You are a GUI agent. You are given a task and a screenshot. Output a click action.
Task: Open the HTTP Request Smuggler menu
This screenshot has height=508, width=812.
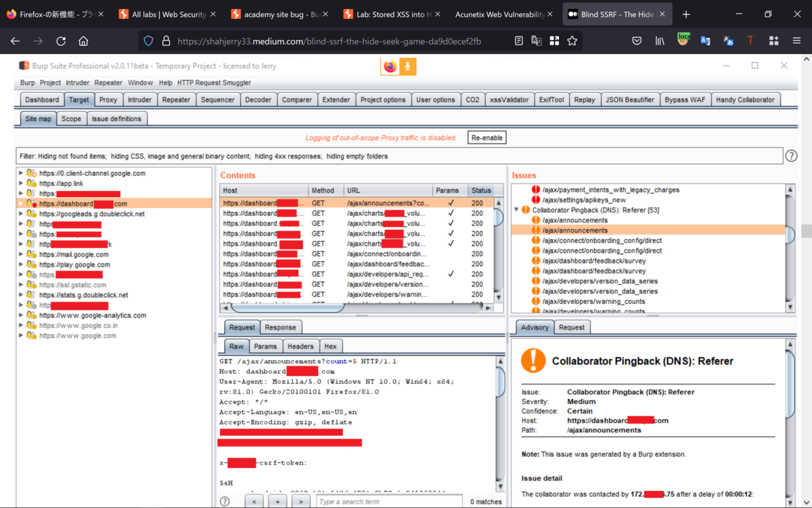214,83
